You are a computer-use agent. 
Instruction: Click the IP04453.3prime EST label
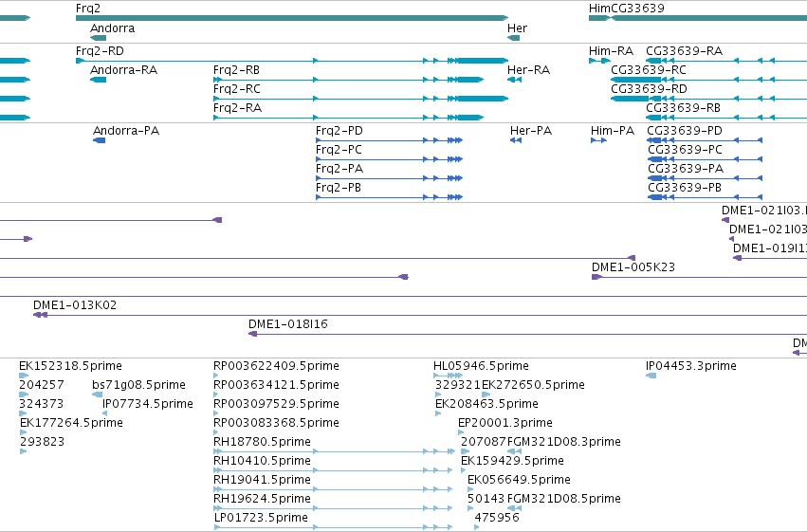691,366
